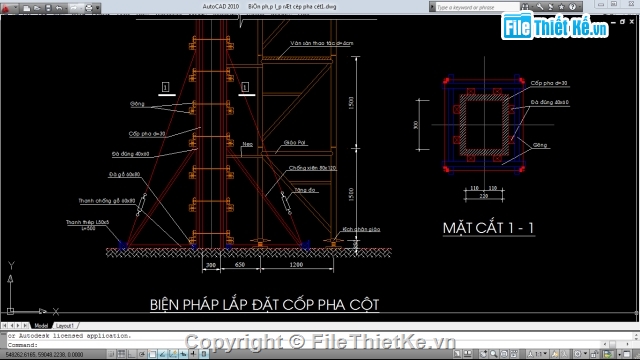Expand the quick access toolbar customize dropdown
Image resolution: width=640 pixels, height=360 pixels.
click(x=98, y=8)
